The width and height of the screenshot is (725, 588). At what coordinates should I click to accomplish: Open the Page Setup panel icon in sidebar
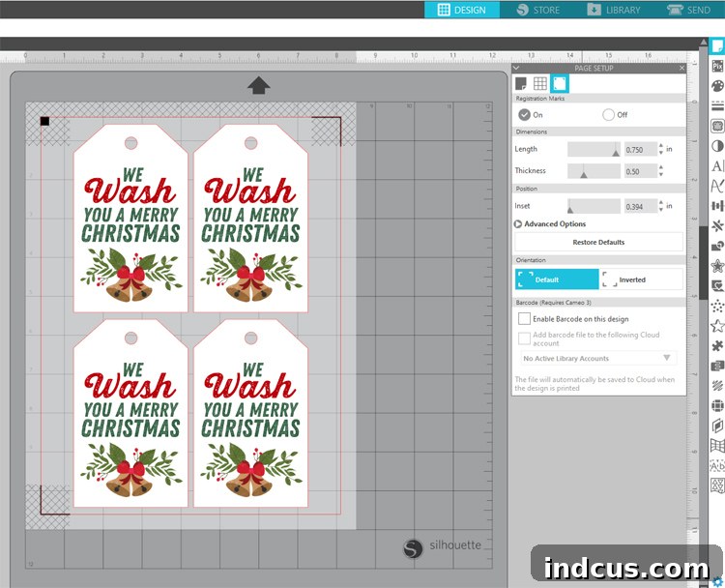[x=717, y=46]
